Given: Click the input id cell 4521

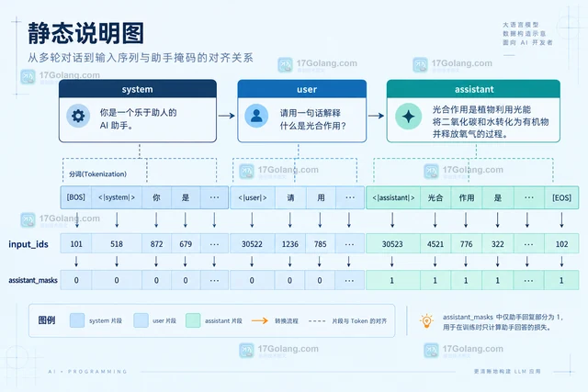Looking at the screenshot, I should (x=435, y=244).
